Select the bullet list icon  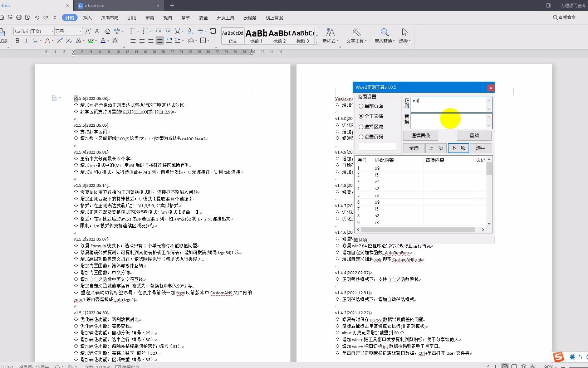(x=133, y=31)
